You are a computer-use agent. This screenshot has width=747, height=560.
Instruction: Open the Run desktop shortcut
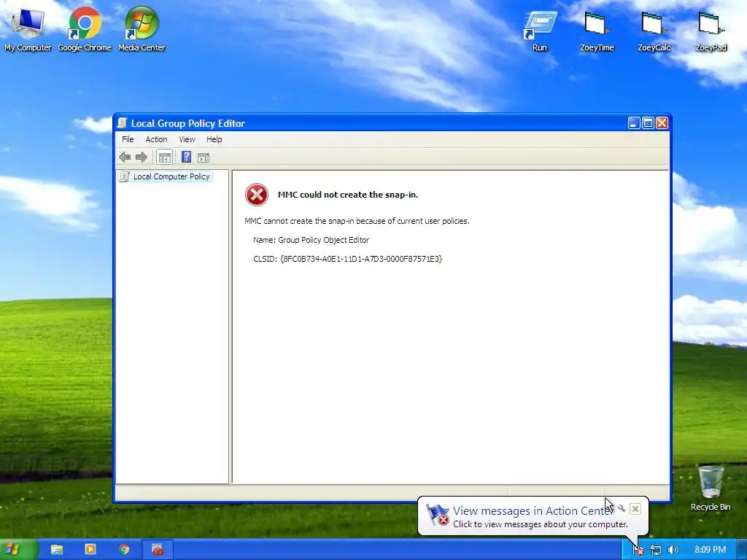point(540,31)
